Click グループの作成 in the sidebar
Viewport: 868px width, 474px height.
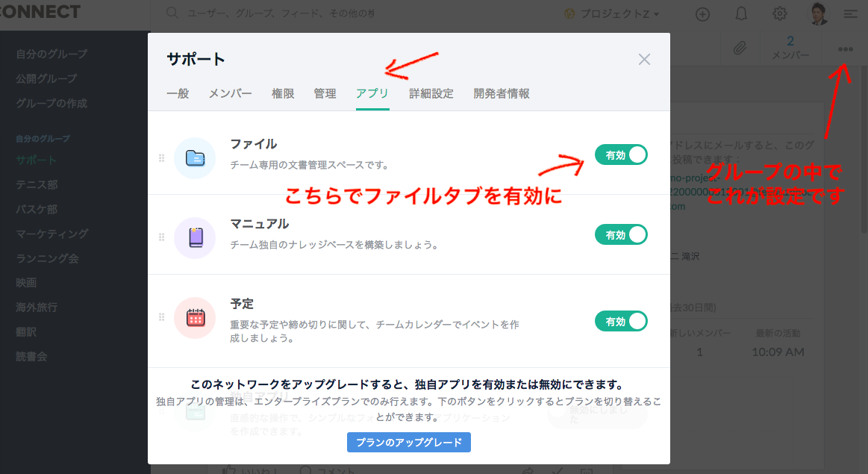pos(51,103)
